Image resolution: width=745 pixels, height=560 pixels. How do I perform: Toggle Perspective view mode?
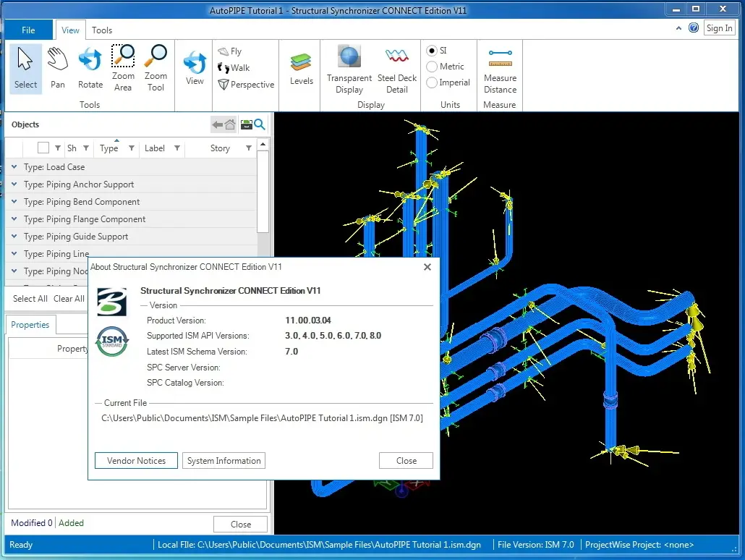pos(246,85)
